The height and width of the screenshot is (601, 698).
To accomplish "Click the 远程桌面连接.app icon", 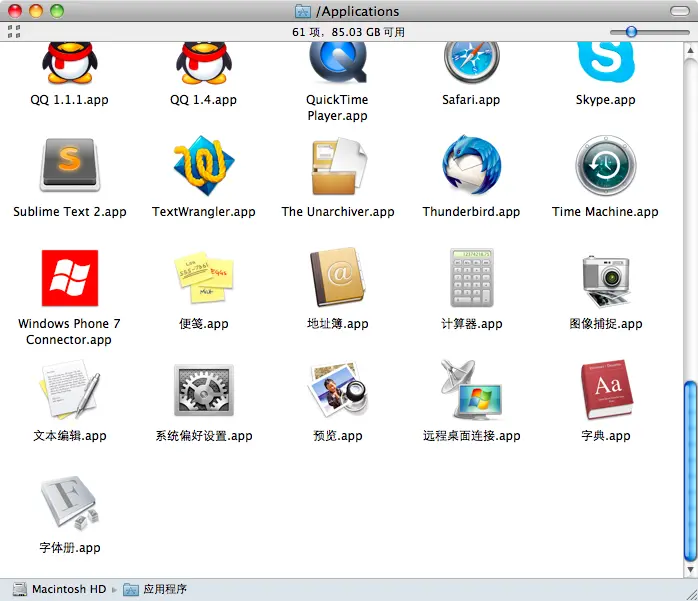I will point(471,390).
